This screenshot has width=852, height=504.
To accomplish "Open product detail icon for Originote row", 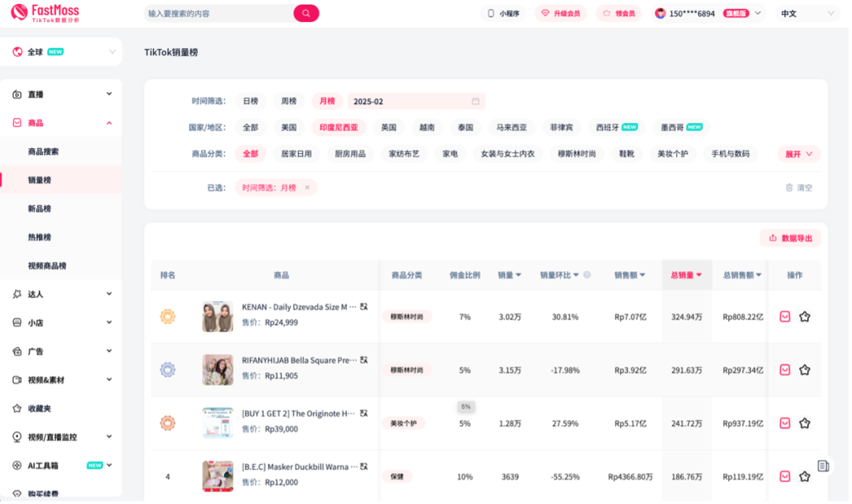I will point(785,423).
